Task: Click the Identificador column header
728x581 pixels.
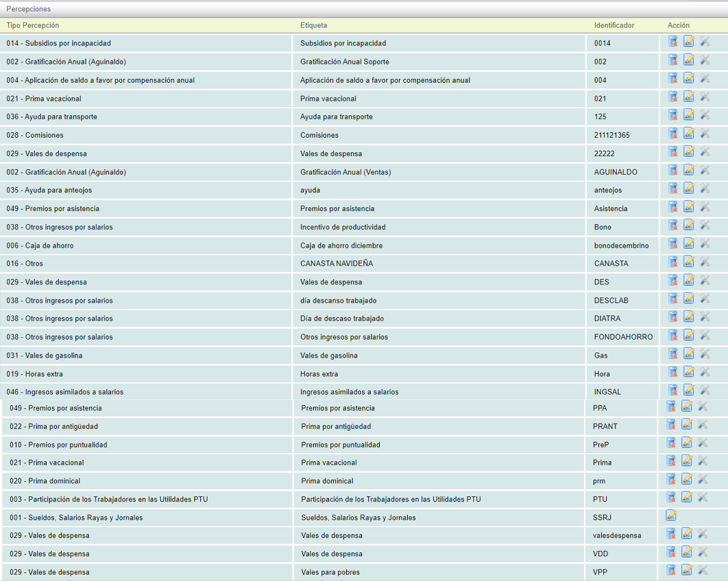Action: pyautogui.click(x=614, y=25)
